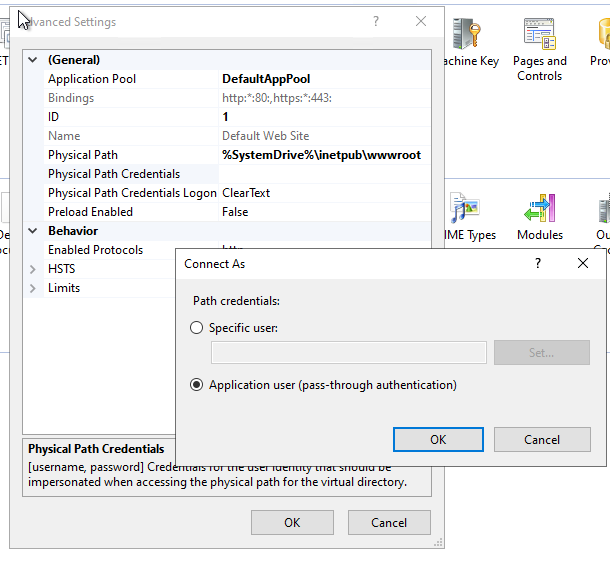The height and width of the screenshot is (565, 610).
Task: Close the Connect As dialog with X
Action: pyautogui.click(x=583, y=263)
